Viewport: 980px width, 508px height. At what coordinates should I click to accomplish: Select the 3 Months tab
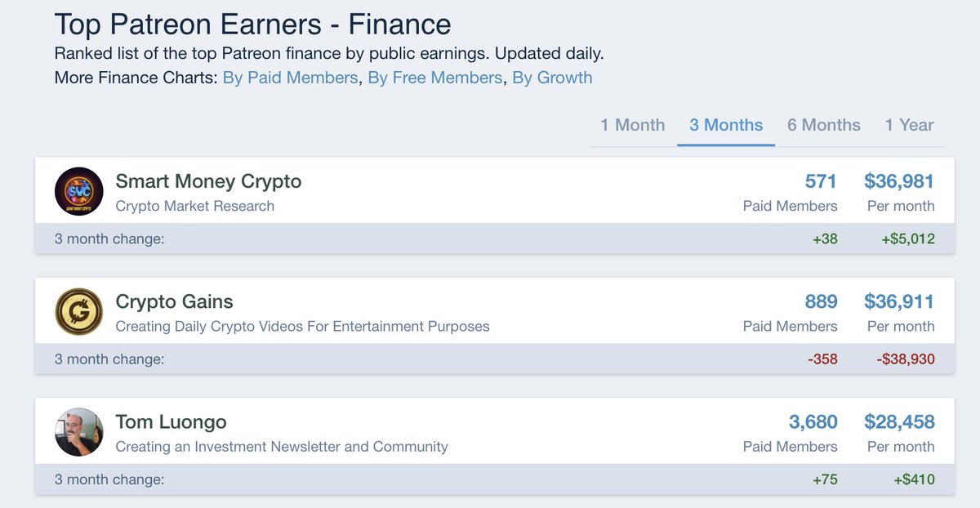726,125
